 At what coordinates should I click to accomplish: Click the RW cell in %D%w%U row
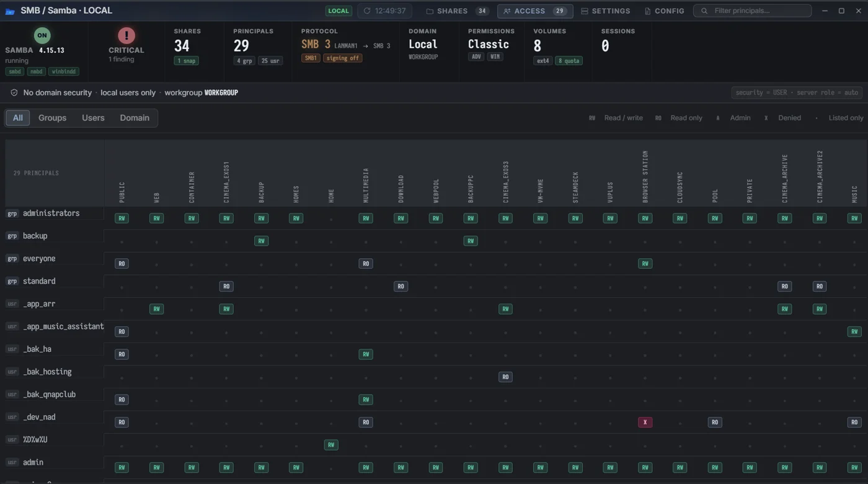[x=331, y=445]
